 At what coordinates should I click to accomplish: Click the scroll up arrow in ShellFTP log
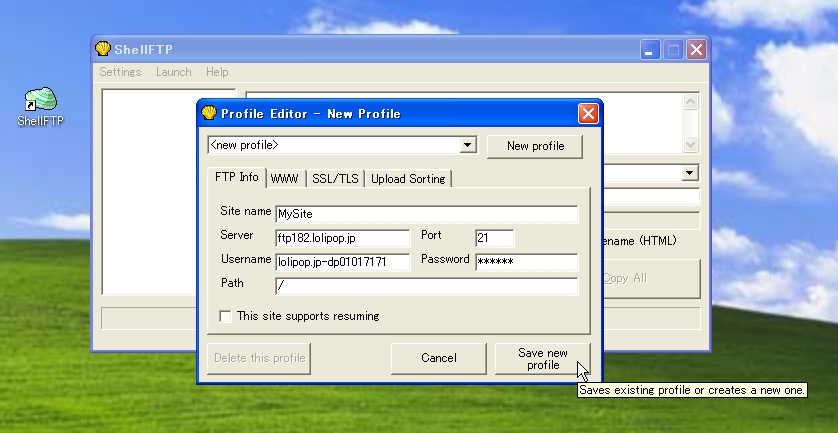coord(690,102)
